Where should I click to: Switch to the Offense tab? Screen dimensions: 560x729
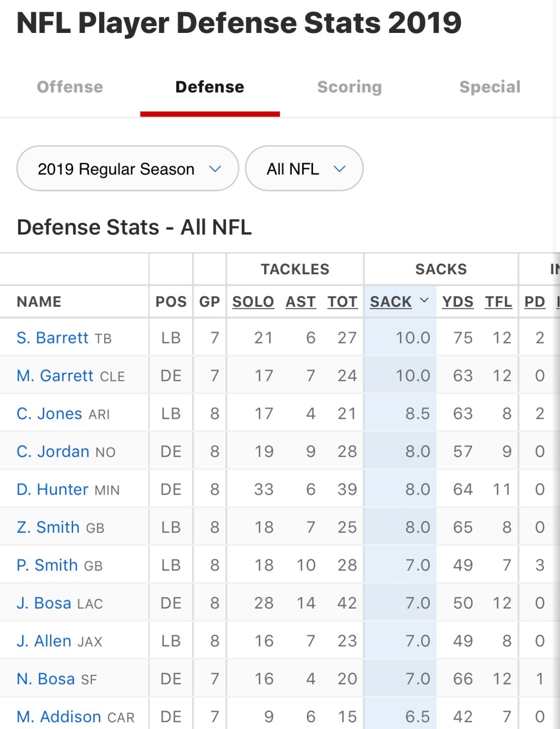coord(70,87)
